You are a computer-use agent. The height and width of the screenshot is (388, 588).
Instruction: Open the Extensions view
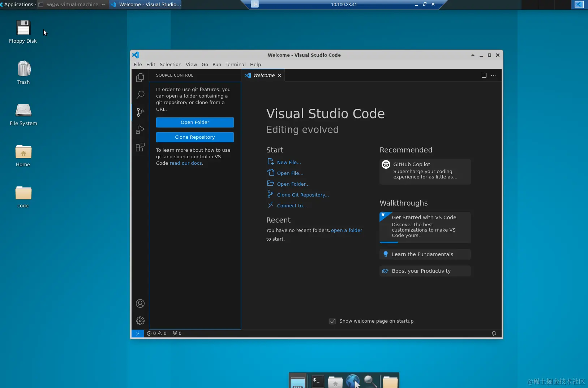tap(140, 147)
